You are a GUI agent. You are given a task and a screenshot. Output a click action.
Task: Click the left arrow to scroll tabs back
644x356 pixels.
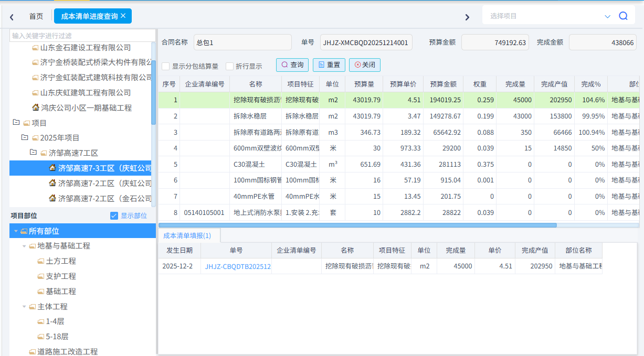pyautogui.click(x=12, y=17)
